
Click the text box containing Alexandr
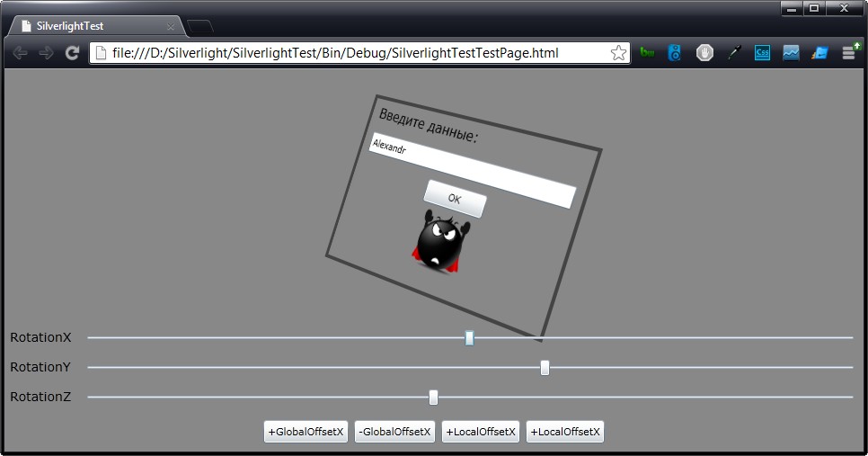click(473, 170)
